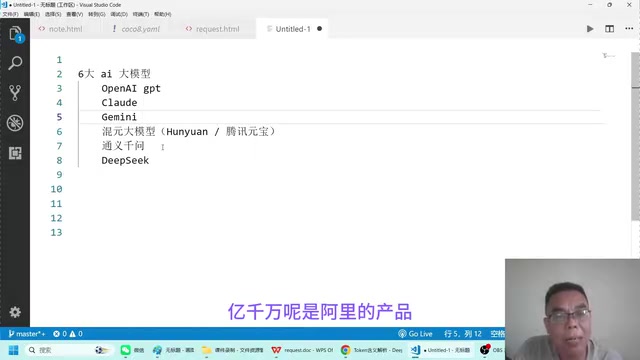This screenshot has height=360, width=640.
Task: Open the Manage gear at sidebar bottom
Action: 15,312
